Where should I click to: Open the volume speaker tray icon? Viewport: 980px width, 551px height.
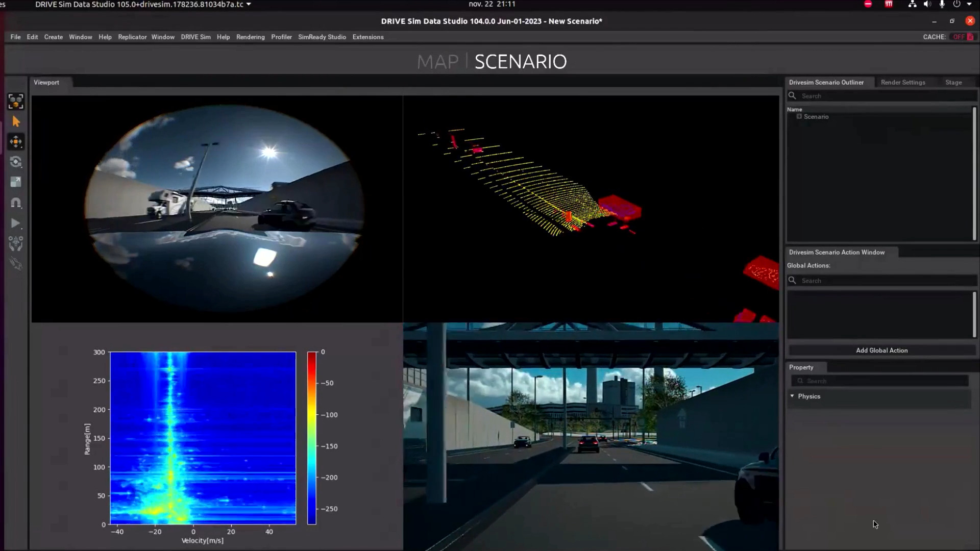(x=927, y=4)
